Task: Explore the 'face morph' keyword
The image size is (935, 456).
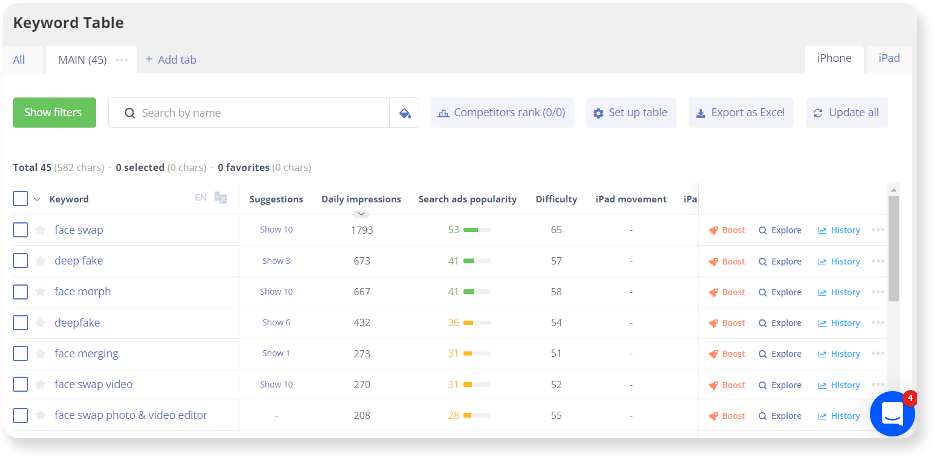Action: coord(780,292)
